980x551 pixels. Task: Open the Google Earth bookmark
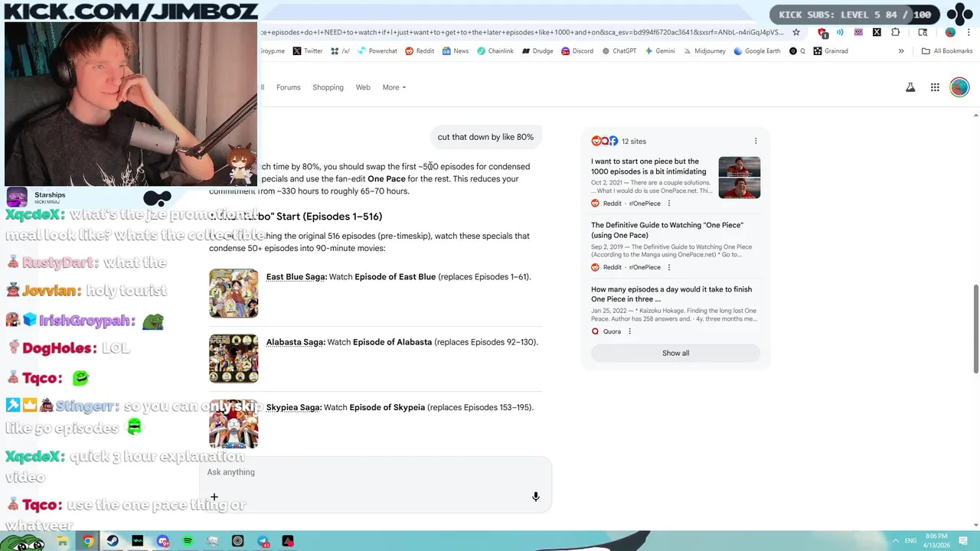[x=756, y=51]
